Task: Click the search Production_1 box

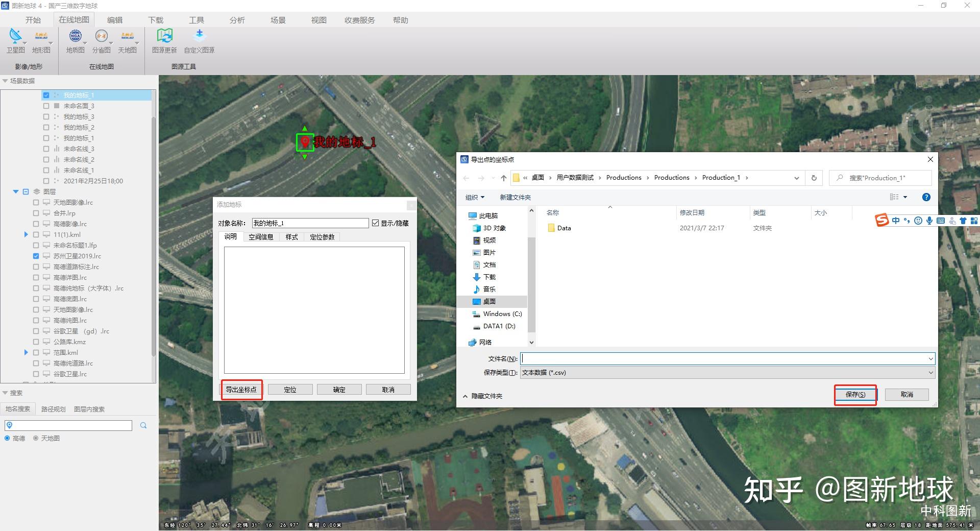Action: pos(880,178)
